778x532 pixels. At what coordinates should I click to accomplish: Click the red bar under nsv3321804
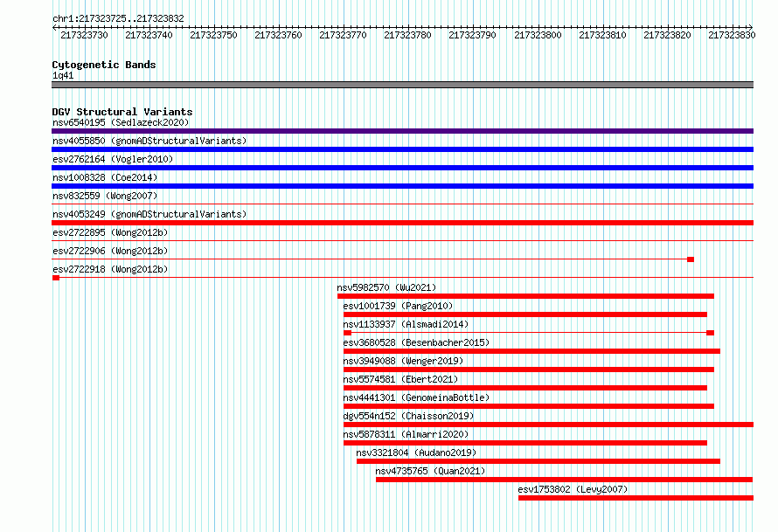point(538,461)
